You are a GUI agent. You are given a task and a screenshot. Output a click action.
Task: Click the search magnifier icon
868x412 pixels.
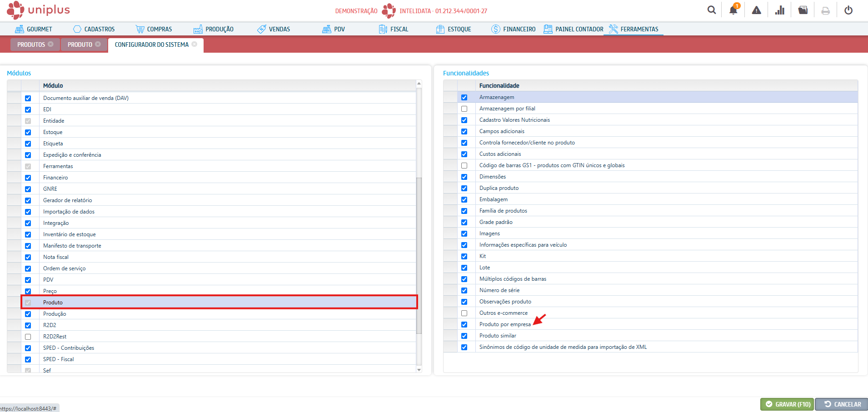tap(712, 10)
